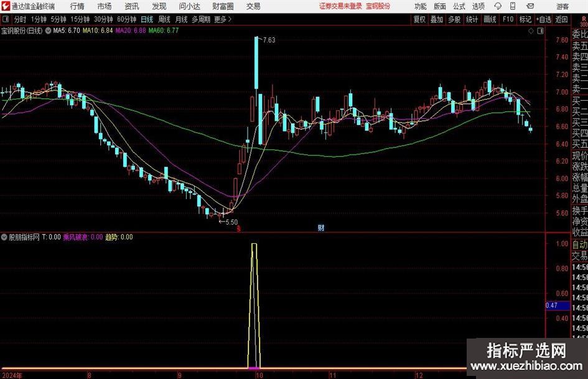Toggle the right panel layout icon
The width and height of the screenshot is (588, 379).
tap(540, 31)
